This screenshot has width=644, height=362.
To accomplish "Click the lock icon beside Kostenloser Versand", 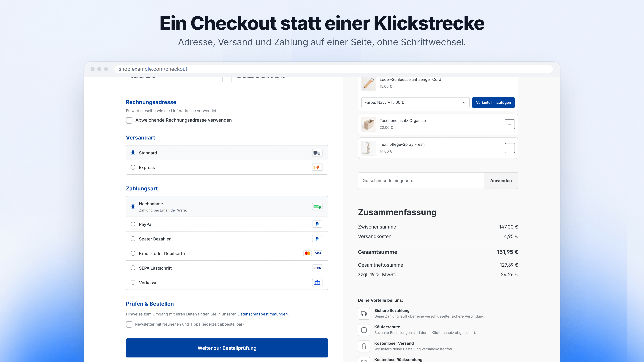I will [364, 346].
